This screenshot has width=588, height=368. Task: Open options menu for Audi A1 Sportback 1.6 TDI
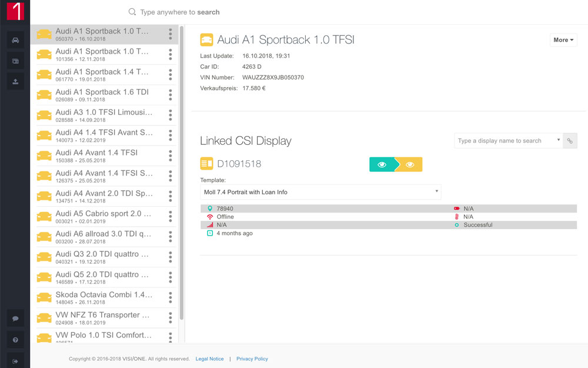click(x=171, y=95)
